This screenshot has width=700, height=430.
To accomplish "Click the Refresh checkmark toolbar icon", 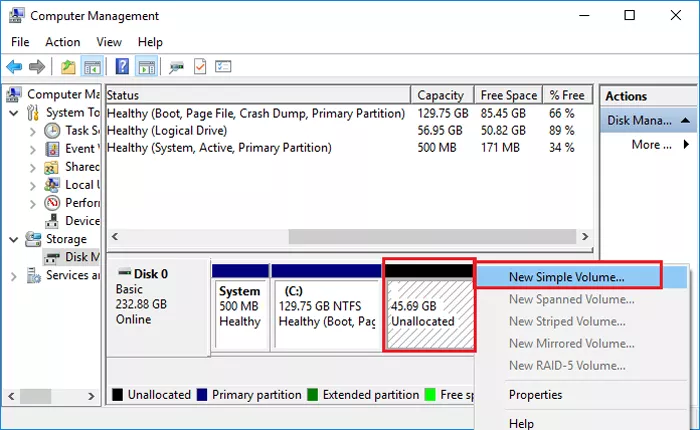I will point(200,67).
